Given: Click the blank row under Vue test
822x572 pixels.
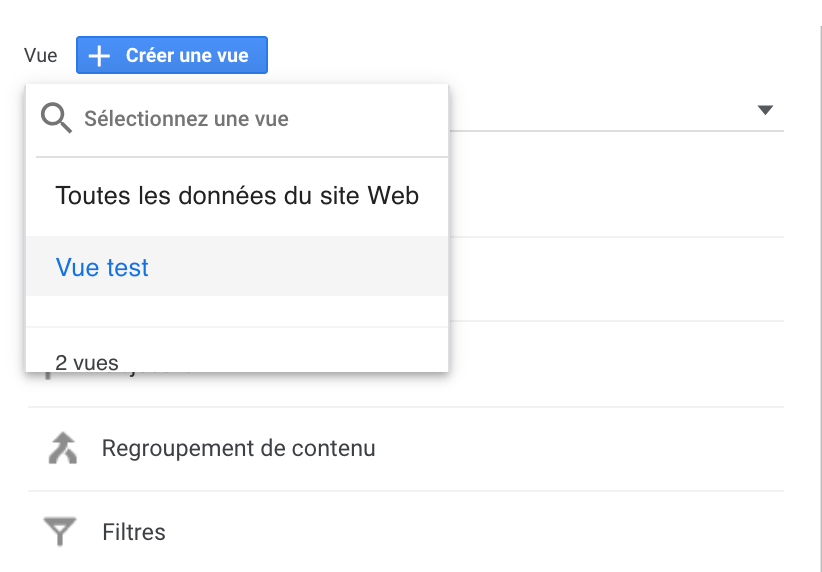Looking at the screenshot, I should 237,311.
